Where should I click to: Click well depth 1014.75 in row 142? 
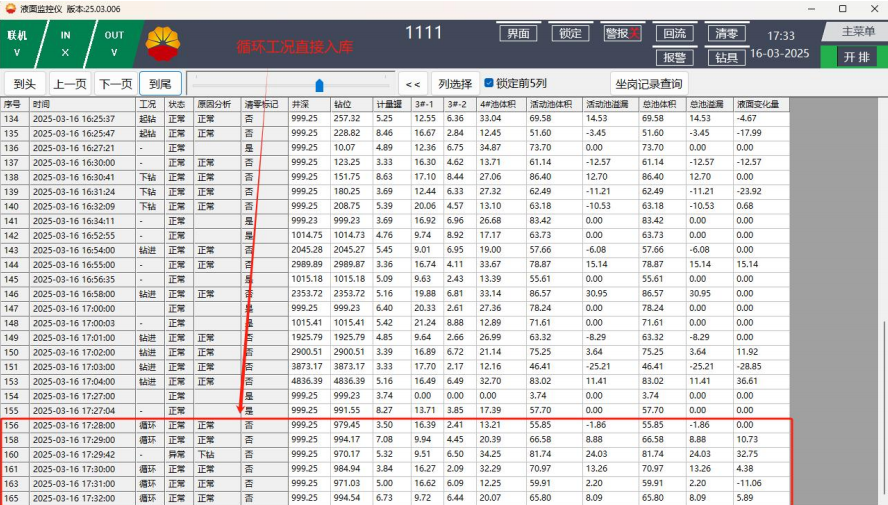pyautogui.click(x=307, y=235)
